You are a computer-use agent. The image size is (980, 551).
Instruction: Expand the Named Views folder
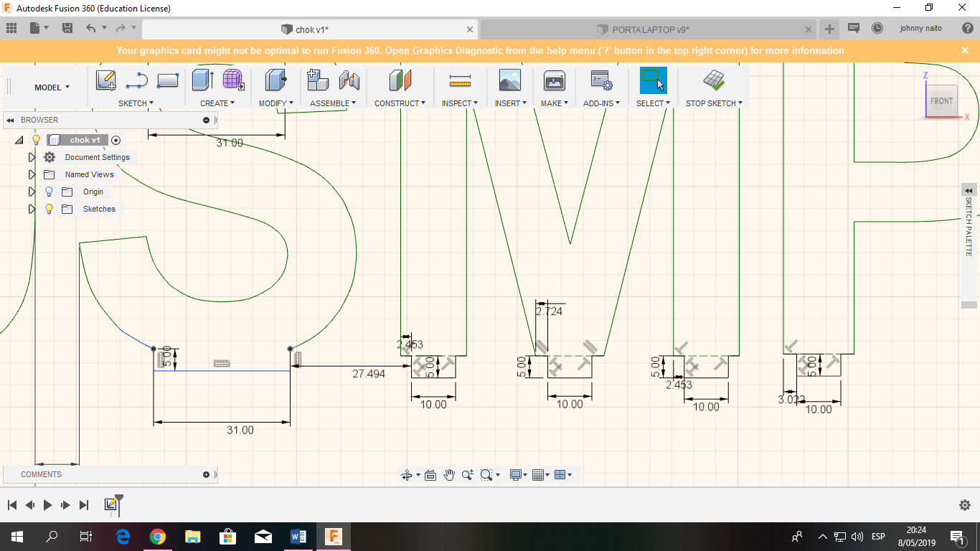click(x=32, y=174)
